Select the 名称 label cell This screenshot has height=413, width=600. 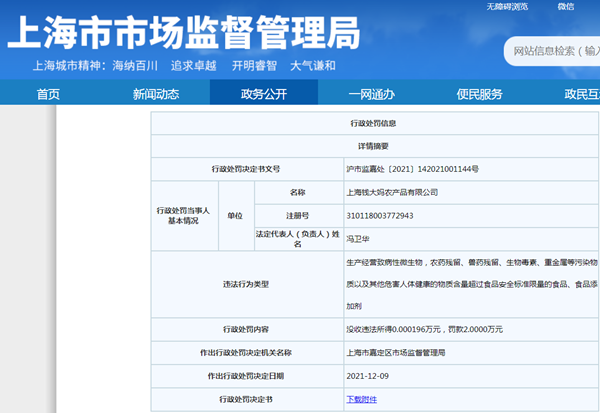(x=297, y=192)
